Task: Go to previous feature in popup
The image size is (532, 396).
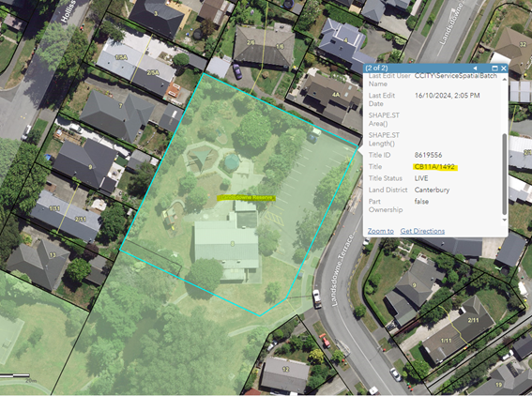Action: point(475,69)
